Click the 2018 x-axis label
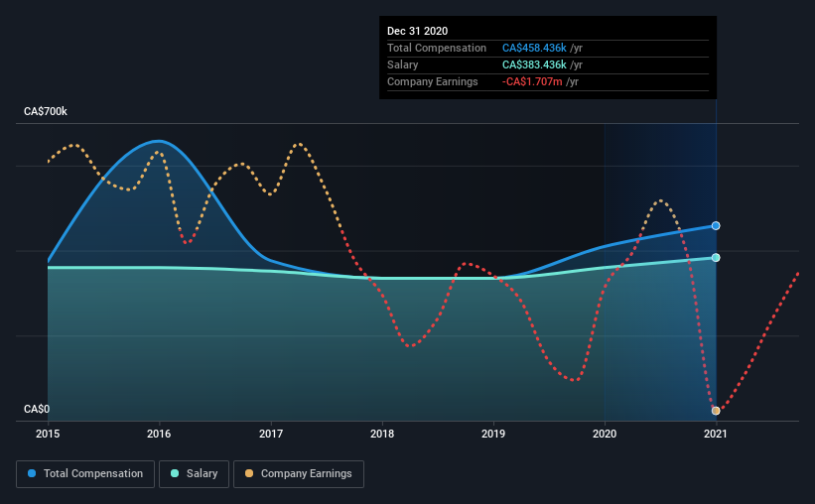815x504 pixels. [382, 434]
